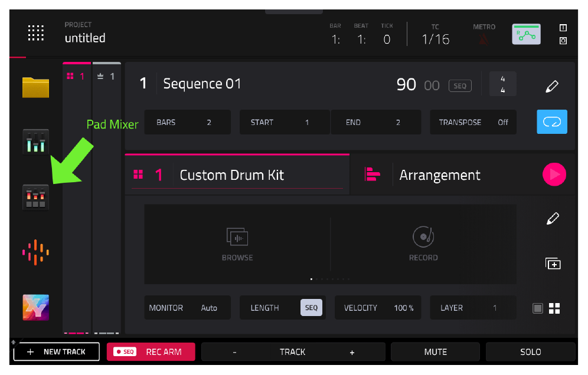The width and height of the screenshot is (588, 375).
Task: Open the 4/4 time signature selector
Action: [x=503, y=84]
